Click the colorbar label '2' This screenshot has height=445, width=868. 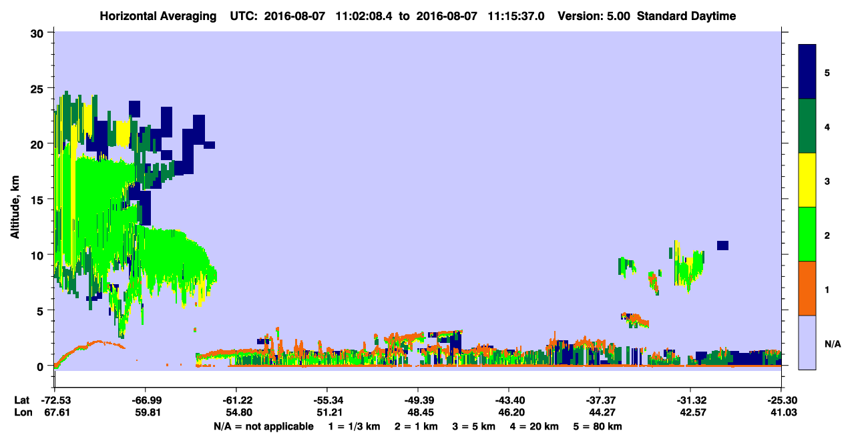click(x=827, y=235)
